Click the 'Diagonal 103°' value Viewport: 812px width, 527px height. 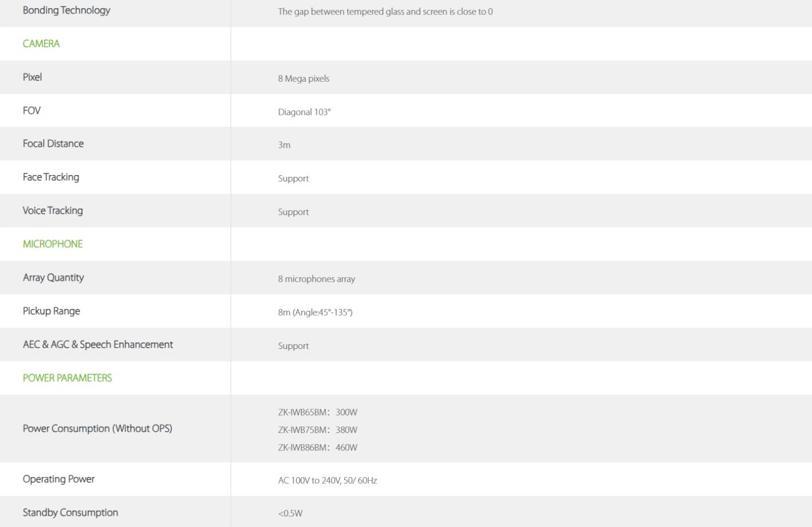(x=304, y=112)
